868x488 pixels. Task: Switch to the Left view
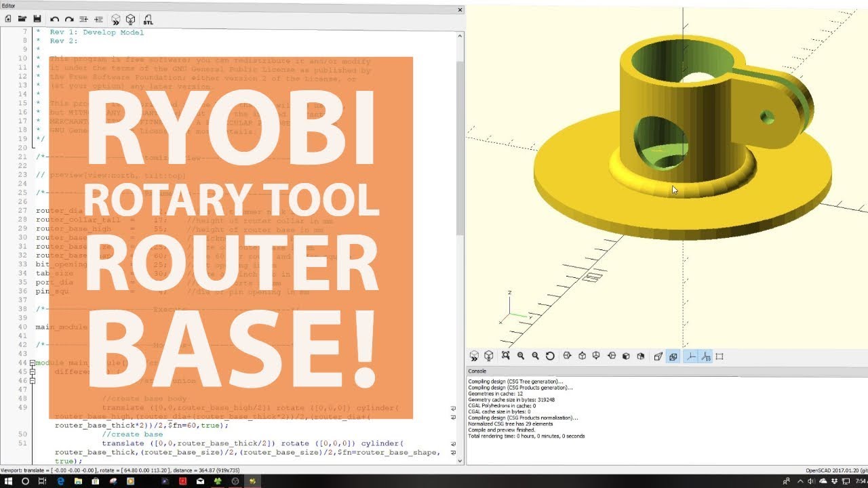(x=611, y=356)
